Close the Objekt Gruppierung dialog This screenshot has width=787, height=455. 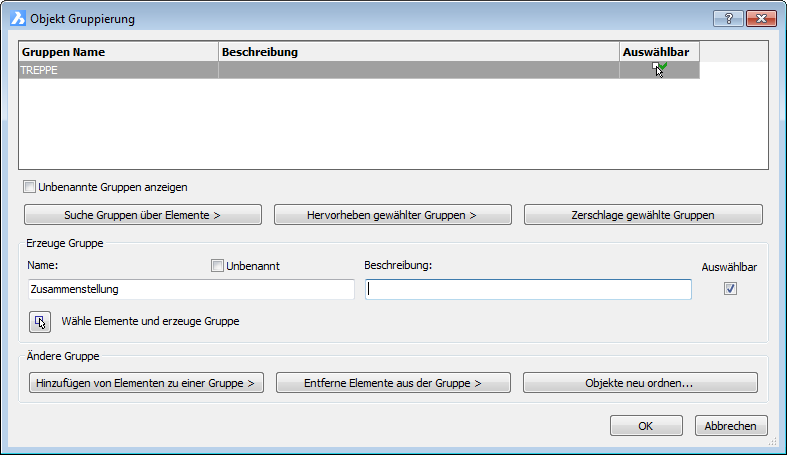tap(759, 19)
